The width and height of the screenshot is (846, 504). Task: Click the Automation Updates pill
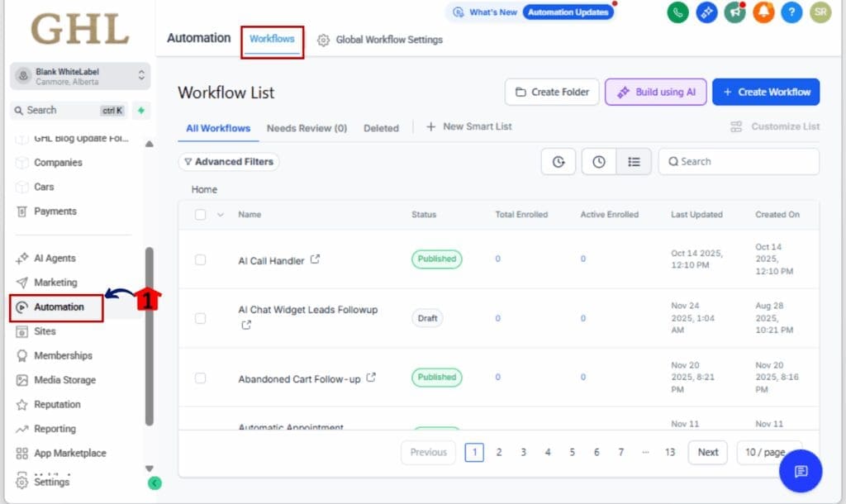pyautogui.click(x=568, y=12)
